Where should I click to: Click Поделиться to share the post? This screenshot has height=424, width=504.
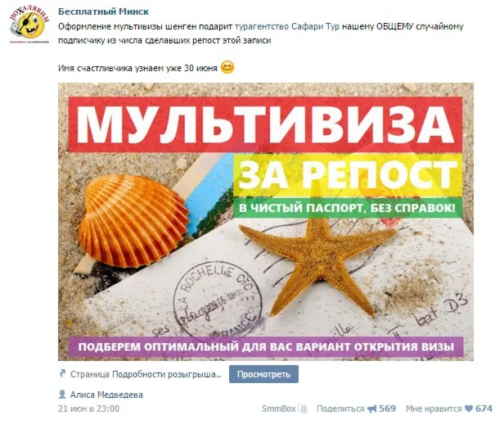click(340, 408)
